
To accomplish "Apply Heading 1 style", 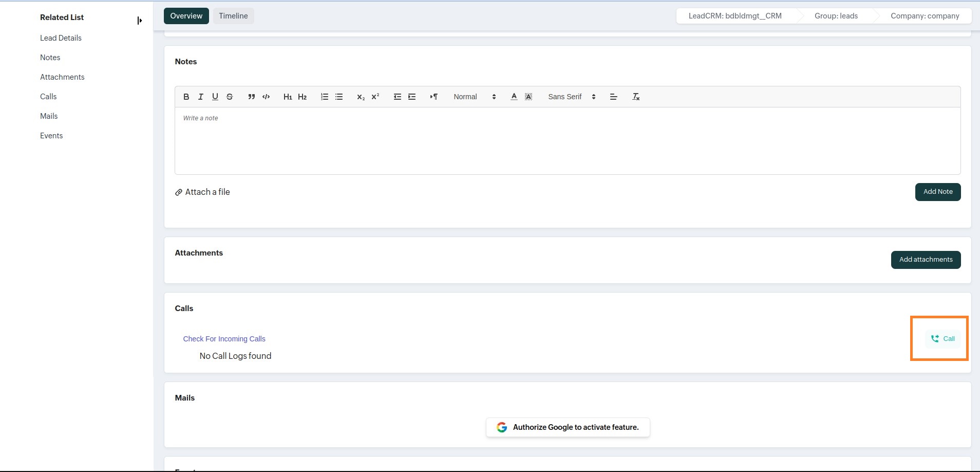I will 288,97.
